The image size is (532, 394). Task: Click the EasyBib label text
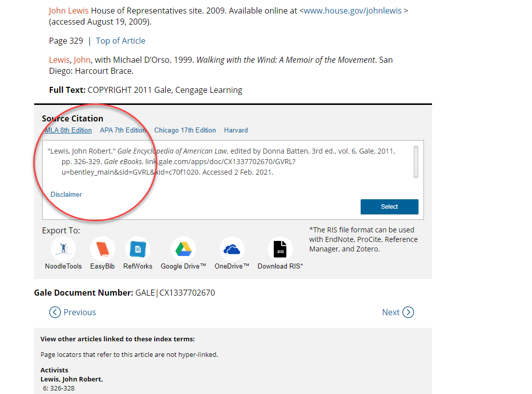coord(102,266)
